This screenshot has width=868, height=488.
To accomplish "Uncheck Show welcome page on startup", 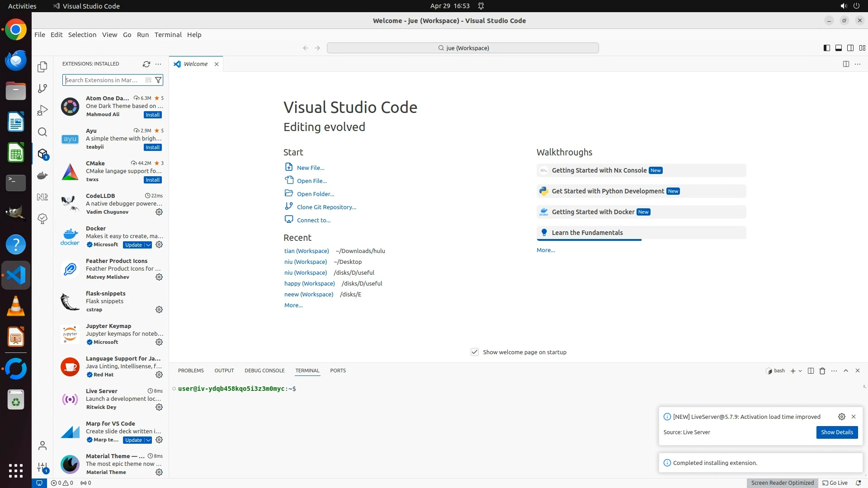I will [x=474, y=352].
